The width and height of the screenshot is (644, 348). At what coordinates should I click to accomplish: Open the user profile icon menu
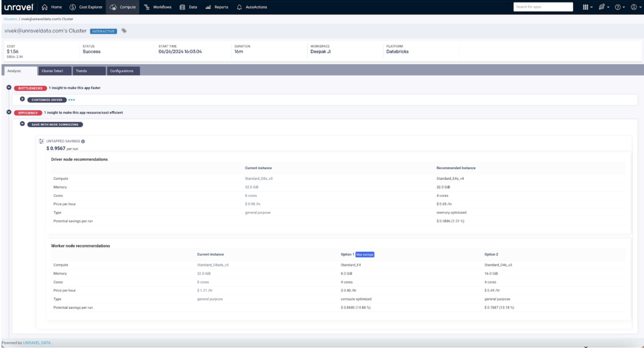[x=634, y=7]
